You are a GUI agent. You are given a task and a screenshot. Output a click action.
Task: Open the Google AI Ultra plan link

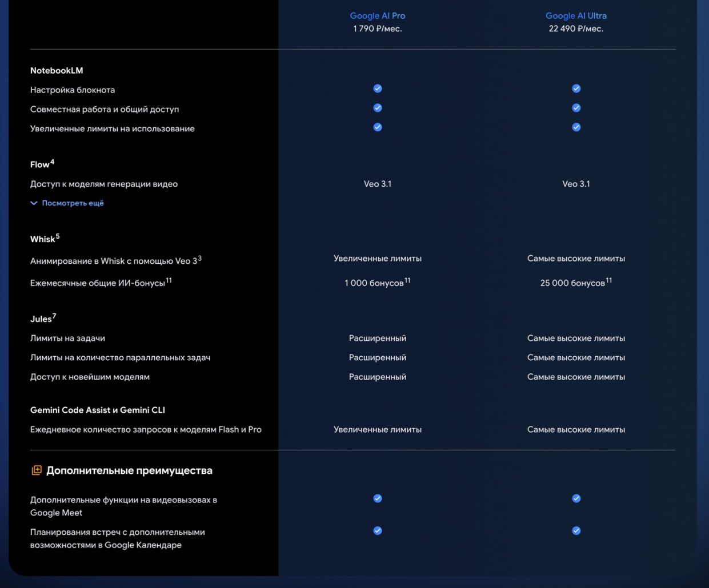click(x=576, y=16)
